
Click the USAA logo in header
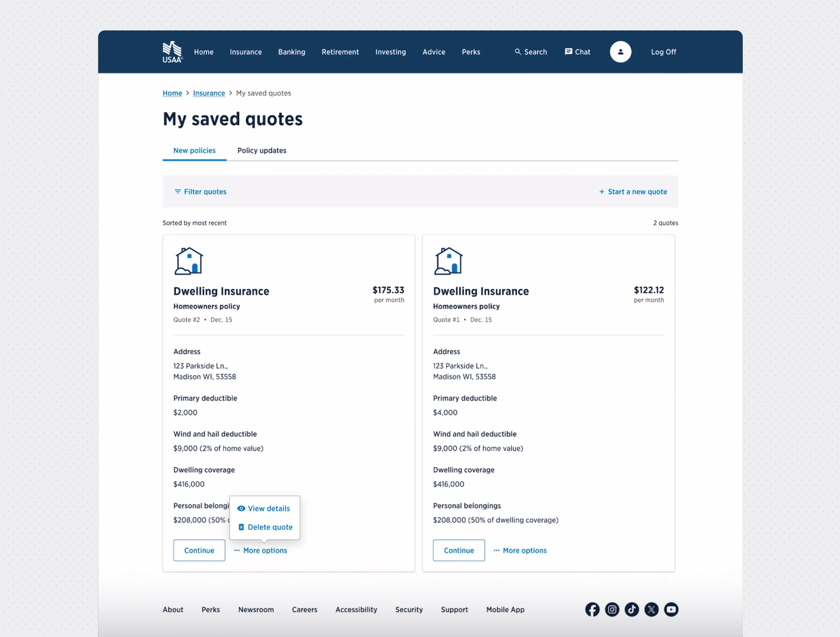click(172, 52)
